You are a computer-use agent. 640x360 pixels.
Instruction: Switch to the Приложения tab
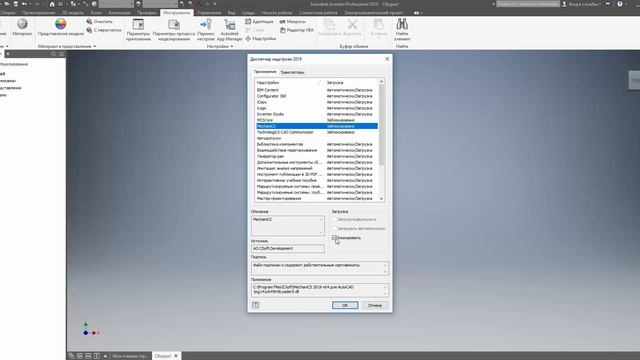coord(265,72)
